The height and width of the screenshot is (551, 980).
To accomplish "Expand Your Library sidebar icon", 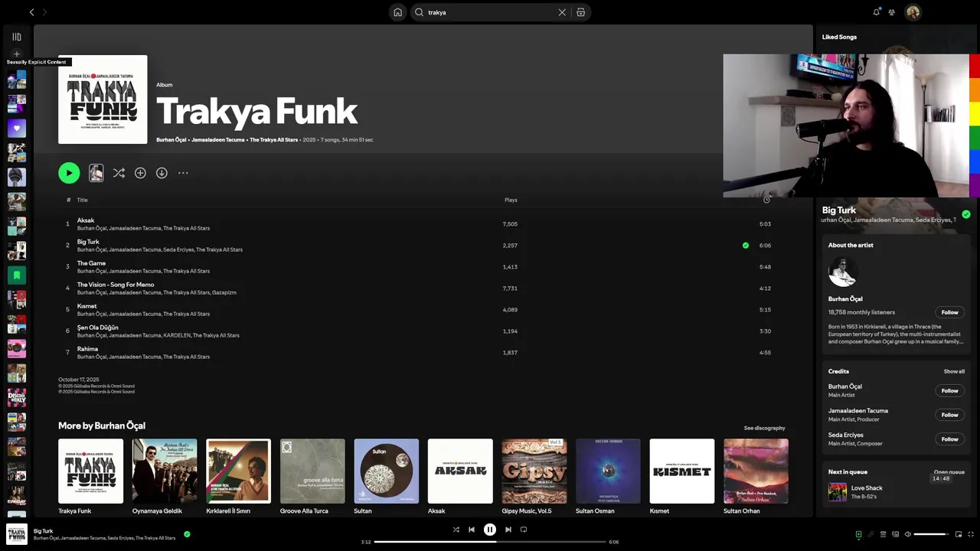I will point(17,37).
